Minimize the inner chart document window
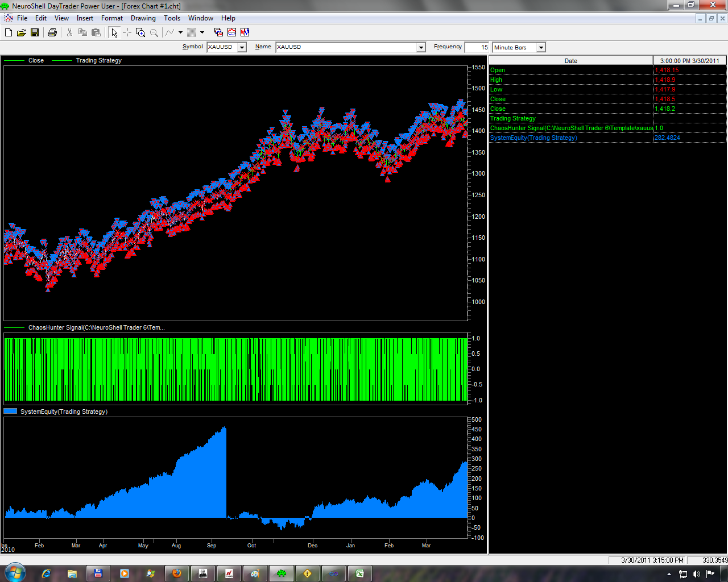Image resolution: width=728 pixels, height=582 pixels. (x=700, y=18)
